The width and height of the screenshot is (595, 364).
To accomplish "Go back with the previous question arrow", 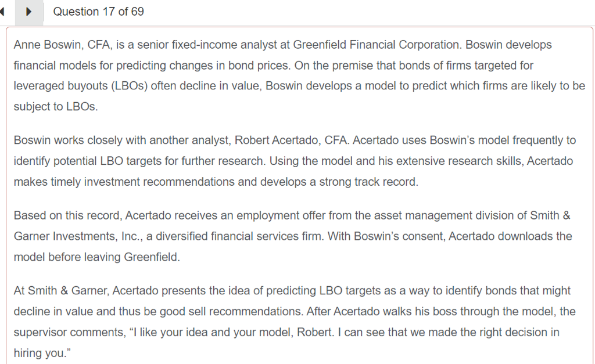I will click(x=3, y=12).
